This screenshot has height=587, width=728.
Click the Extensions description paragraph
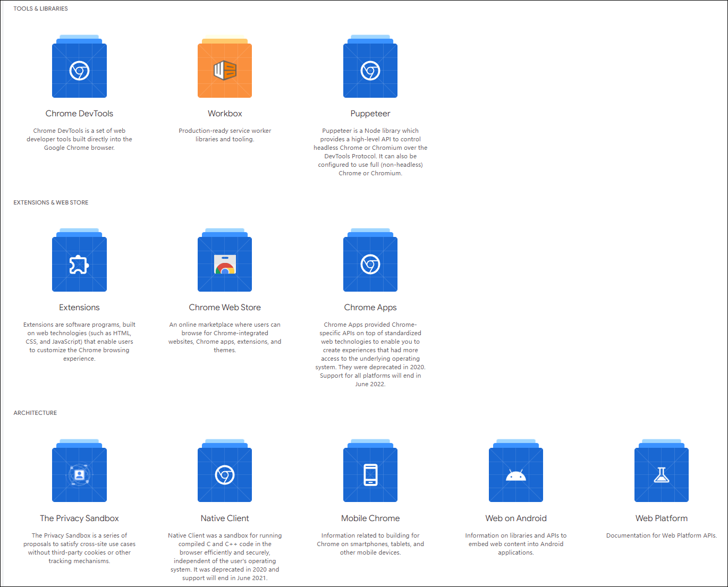pos(79,342)
